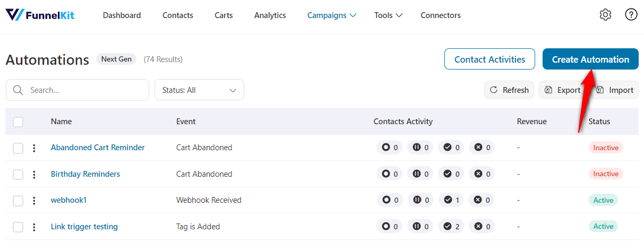The width and height of the screenshot is (644, 241).
Task: Click into the automations Search field
Action: click(x=85, y=90)
